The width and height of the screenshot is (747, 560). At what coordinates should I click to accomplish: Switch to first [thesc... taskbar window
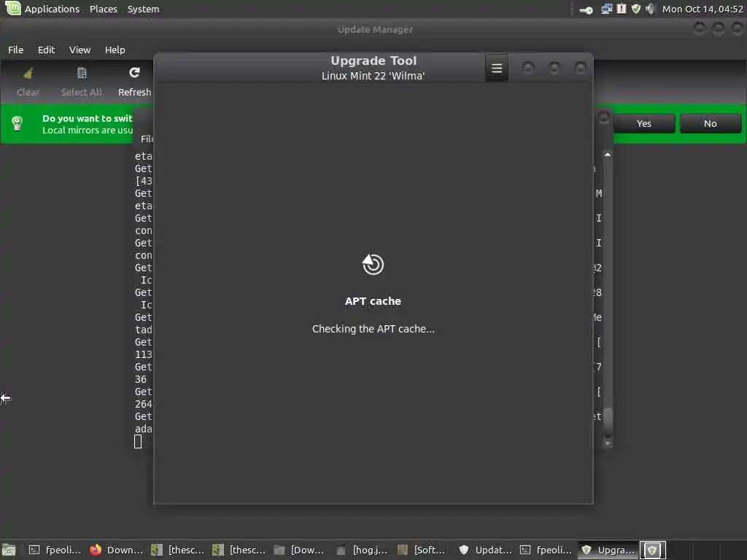pyautogui.click(x=178, y=550)
